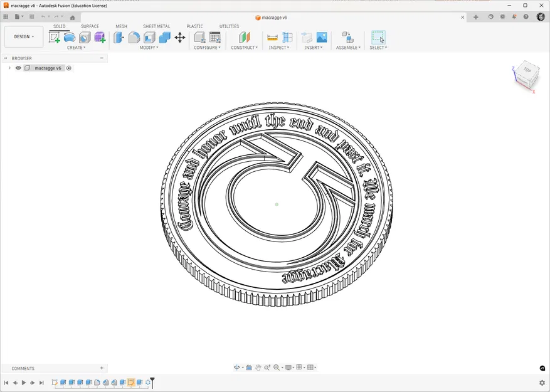Select the Combine tool in Modify
550x392 pixels.
tap(164, 37)
